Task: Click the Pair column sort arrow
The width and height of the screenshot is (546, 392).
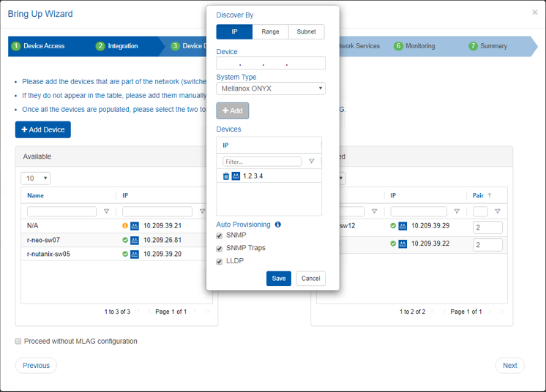Action: point(490,195)
